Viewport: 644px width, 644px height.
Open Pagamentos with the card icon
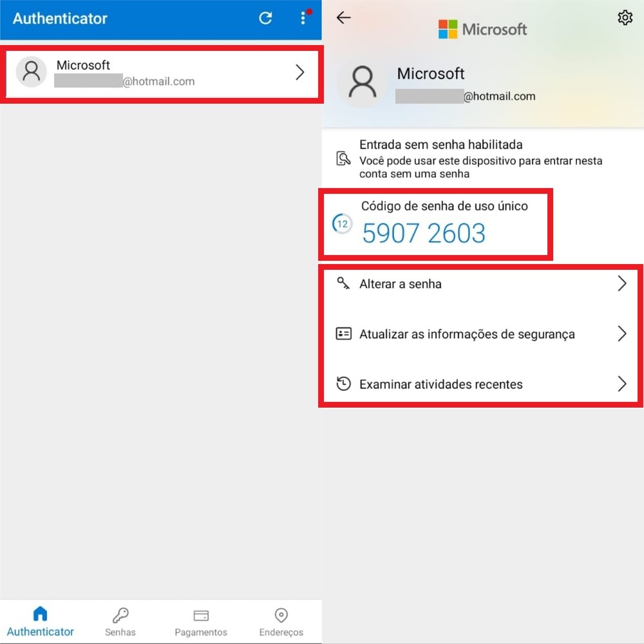200,615
